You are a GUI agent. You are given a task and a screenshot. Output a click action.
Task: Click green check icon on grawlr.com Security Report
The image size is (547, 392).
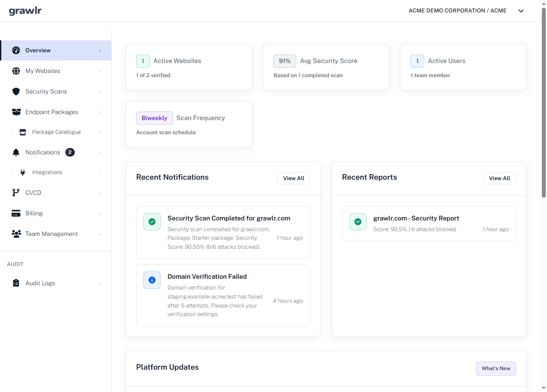[358, 222]
